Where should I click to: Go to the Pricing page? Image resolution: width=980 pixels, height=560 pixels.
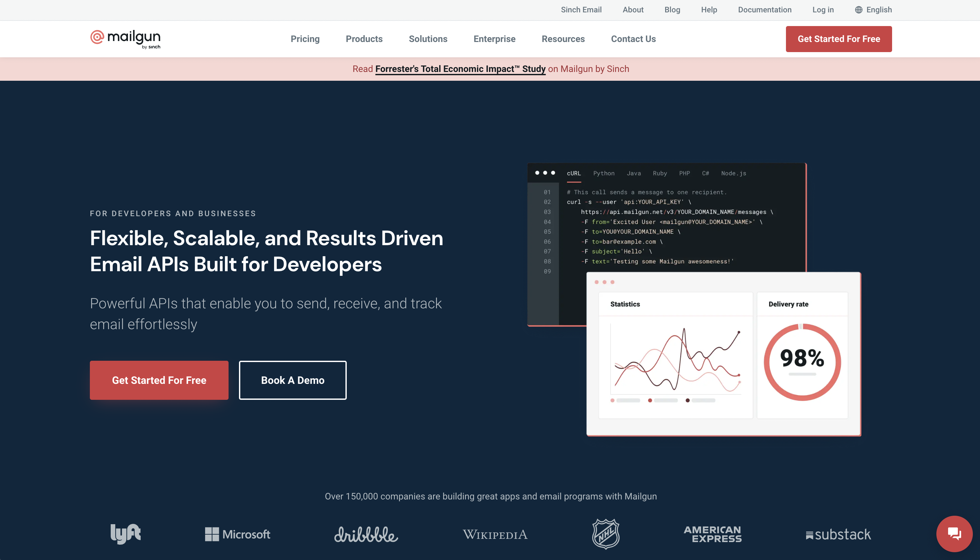(305, 39)
